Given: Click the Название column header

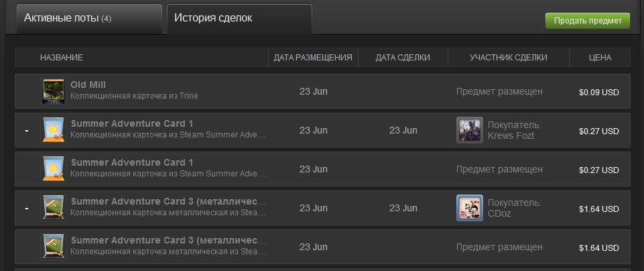Looking at the screenshot, I should coord(62,58).
